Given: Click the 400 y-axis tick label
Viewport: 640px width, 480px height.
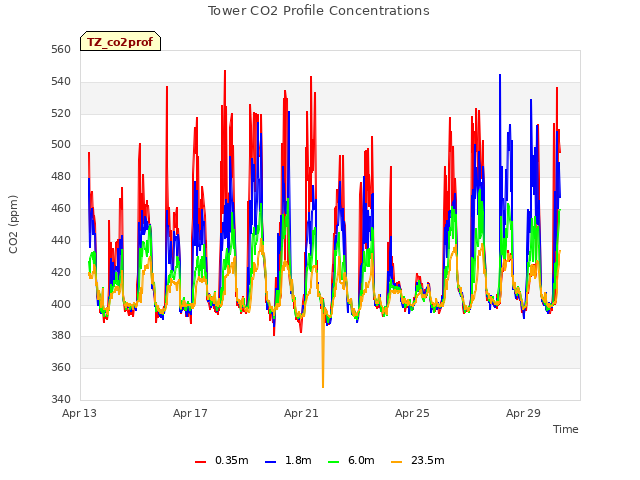Looking at the screenshot, I should pyautogui.click(x=61, y=304).
